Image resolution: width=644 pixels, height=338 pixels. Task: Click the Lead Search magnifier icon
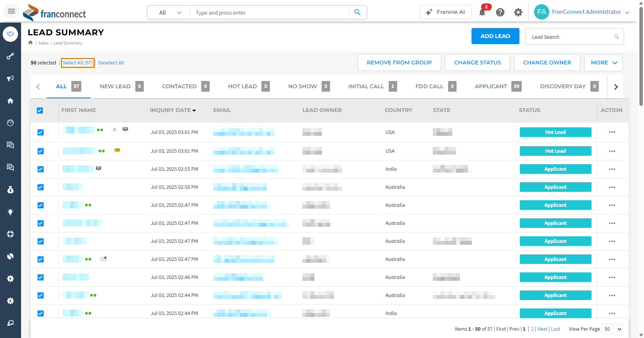click(617, 37)
